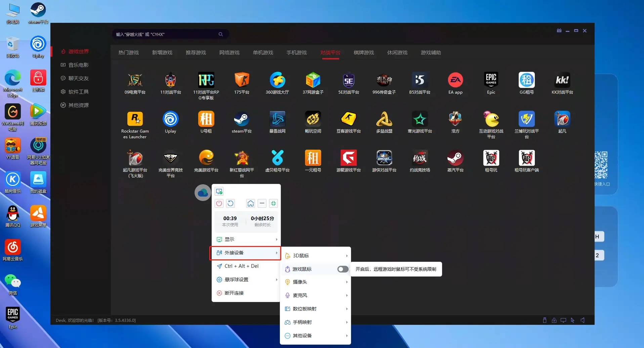Launch 996传奇盒子
Viewport: 644px width, 348px height.
[x=384, y=83]
